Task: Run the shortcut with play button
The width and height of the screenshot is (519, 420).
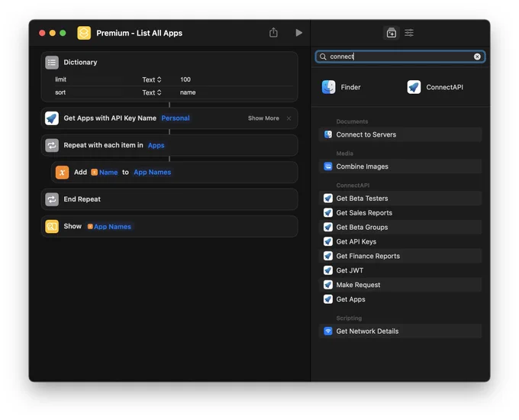Action: (x=298, y=33)
